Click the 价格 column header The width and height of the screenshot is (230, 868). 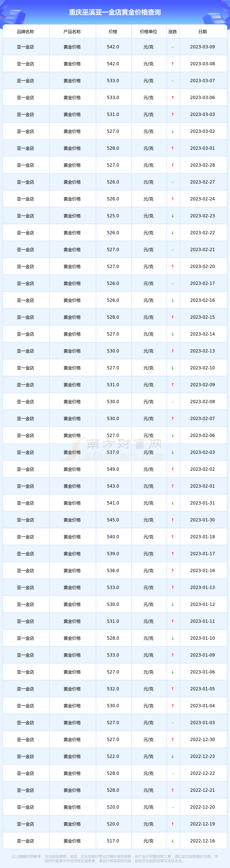[113, 32]
